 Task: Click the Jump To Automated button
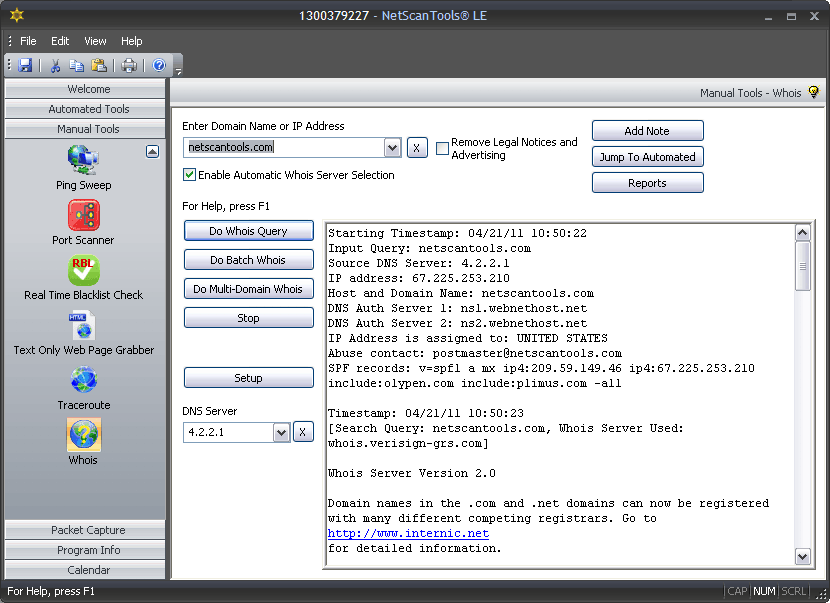[647, 157]
